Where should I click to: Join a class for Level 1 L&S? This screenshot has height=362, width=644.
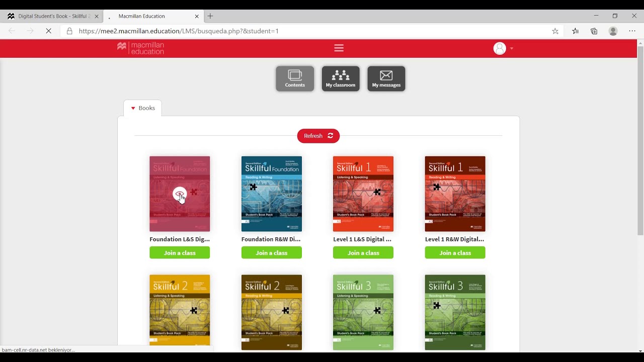[x=363, y=253]
